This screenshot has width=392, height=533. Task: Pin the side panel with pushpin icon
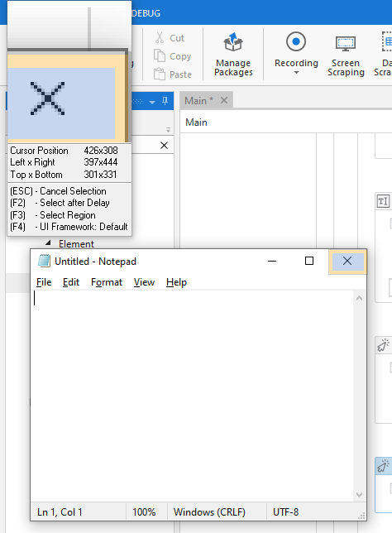click(x=165, y=101)
